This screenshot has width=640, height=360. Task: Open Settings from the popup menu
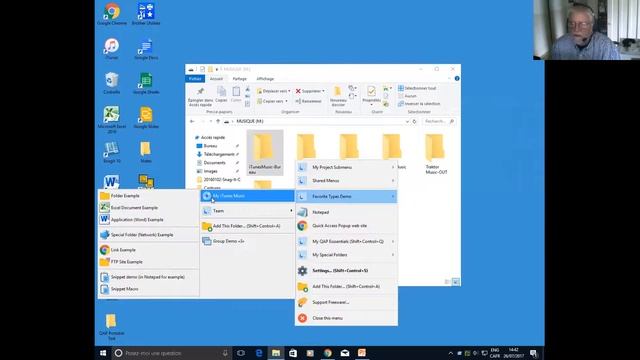pyautogui.click(x=346, y=271)
